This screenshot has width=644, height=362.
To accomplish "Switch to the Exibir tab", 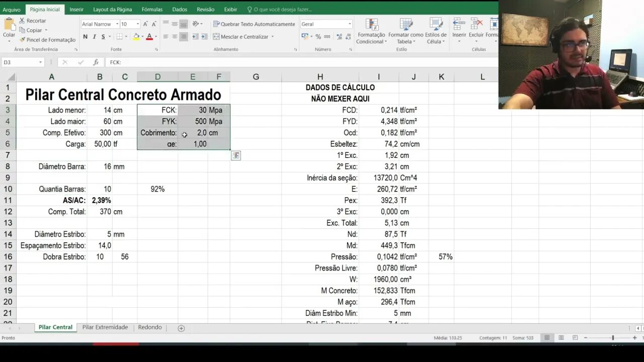I will (x=230, y=10).
